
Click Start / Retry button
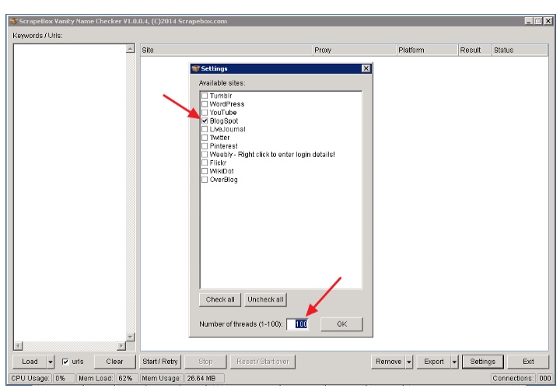pos(160,362)
